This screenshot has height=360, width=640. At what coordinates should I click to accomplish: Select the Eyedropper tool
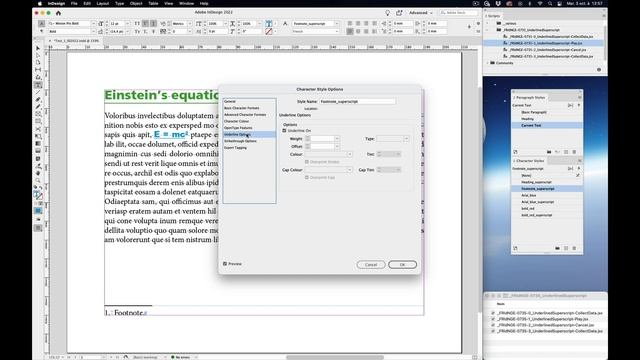[38, 166]
